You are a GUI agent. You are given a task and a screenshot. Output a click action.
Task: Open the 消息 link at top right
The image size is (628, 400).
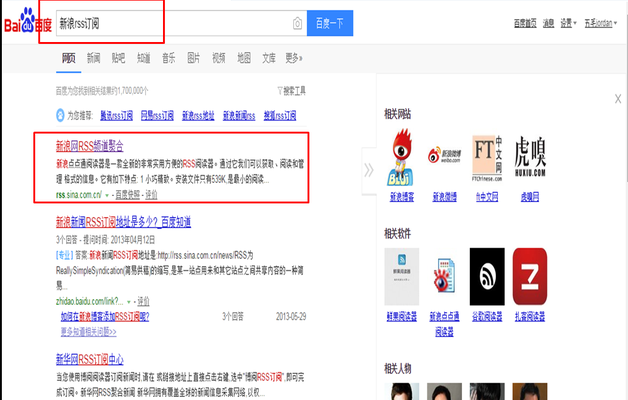coord(548,23)
